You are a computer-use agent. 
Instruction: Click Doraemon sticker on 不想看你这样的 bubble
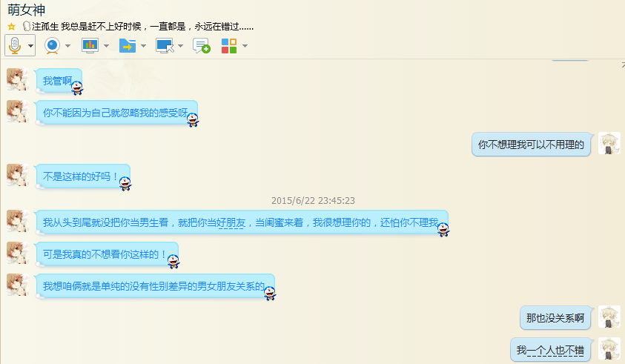[x=173, y=261]
